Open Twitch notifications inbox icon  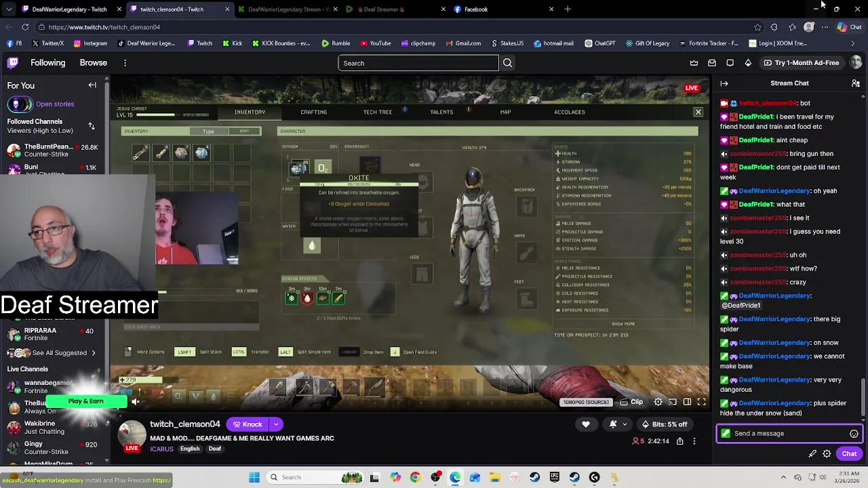[x=712, y=63]
